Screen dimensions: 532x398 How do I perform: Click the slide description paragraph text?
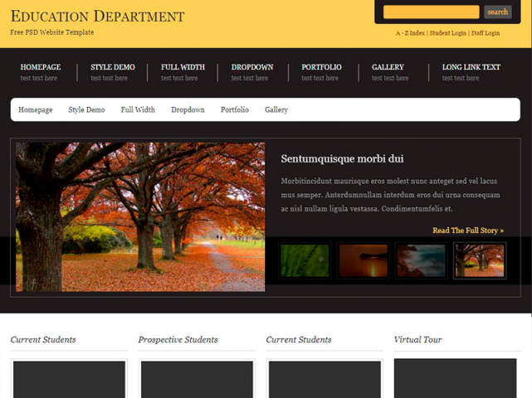pyautogui.click(x=390, y=195)
